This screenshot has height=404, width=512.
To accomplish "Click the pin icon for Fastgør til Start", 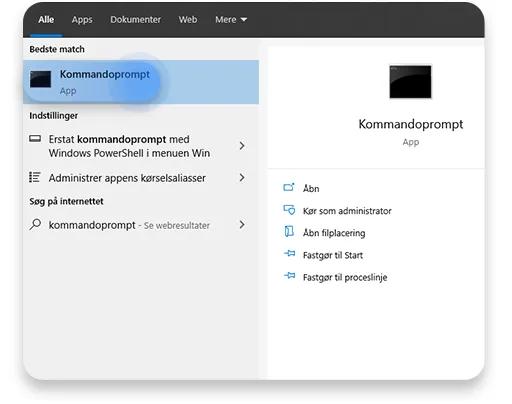I will [x=289, y=254].
